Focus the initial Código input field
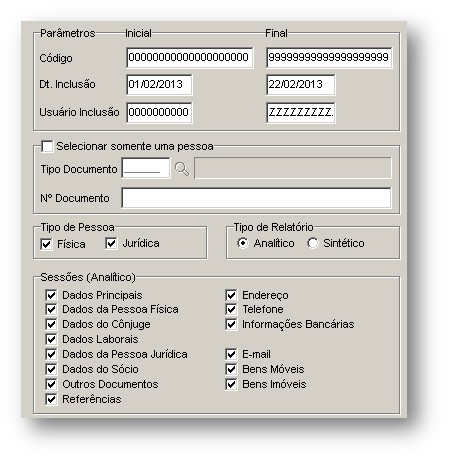449x460 pixels. click(x=189, y=58)
